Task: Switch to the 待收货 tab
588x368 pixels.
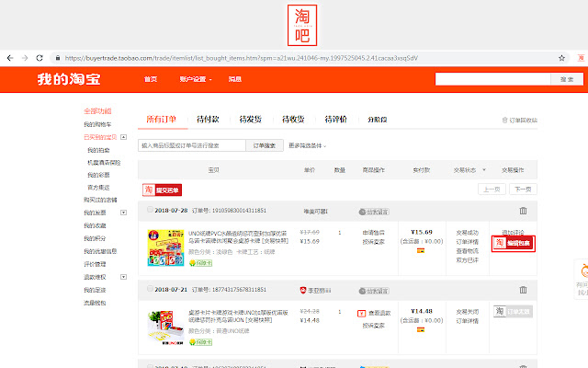Action: tap(293, 120)
